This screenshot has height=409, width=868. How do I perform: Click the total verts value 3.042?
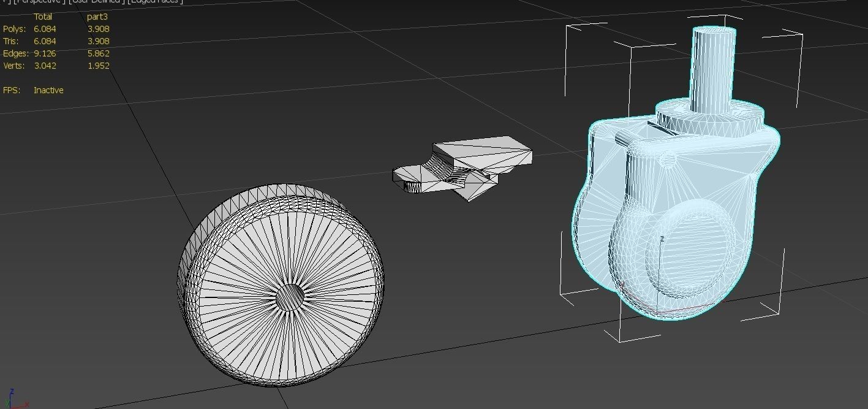pos(45,66)
